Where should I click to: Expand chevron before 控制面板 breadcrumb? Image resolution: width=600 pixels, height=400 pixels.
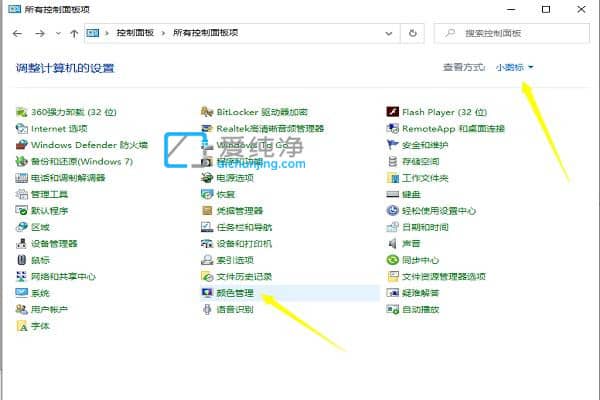(x=107, y=33)
